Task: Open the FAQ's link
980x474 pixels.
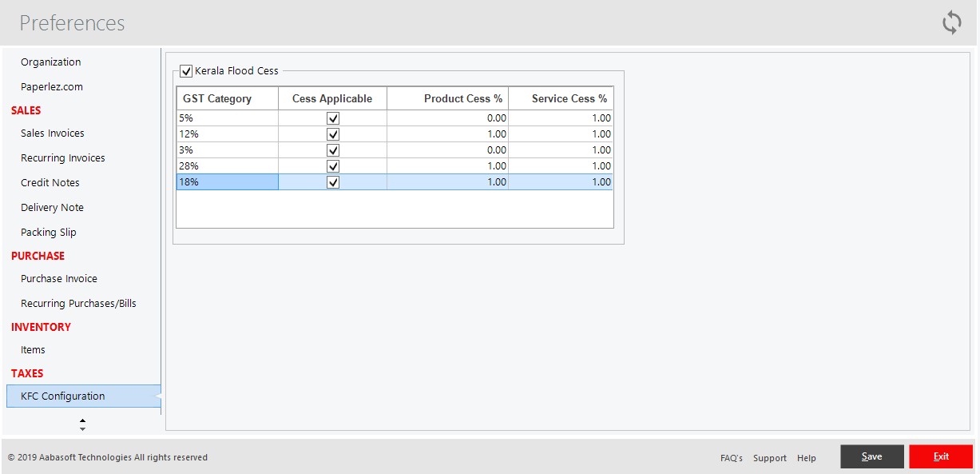Action: [x=730, y=457]
